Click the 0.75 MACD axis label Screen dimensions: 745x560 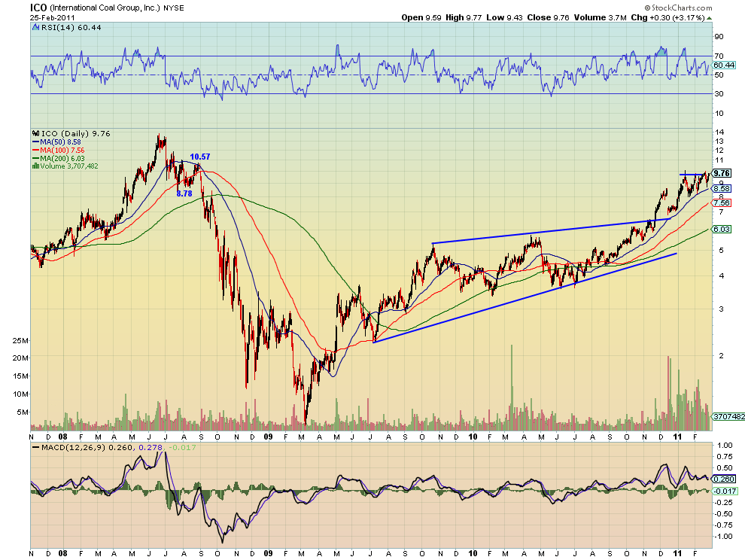(x=725, y=456)
